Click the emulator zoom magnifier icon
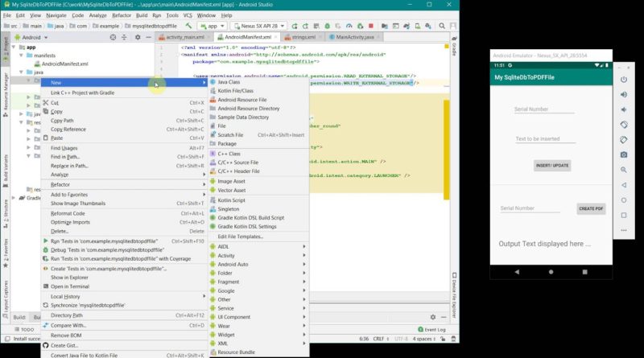This screenshot has height=358, width=644. click(x=624, y=170)
